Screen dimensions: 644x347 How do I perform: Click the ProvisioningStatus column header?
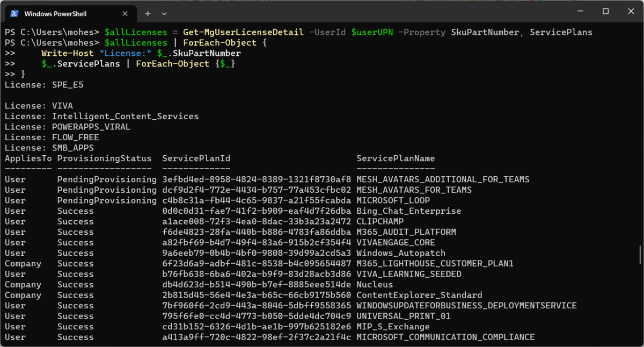tap(104, 158)
